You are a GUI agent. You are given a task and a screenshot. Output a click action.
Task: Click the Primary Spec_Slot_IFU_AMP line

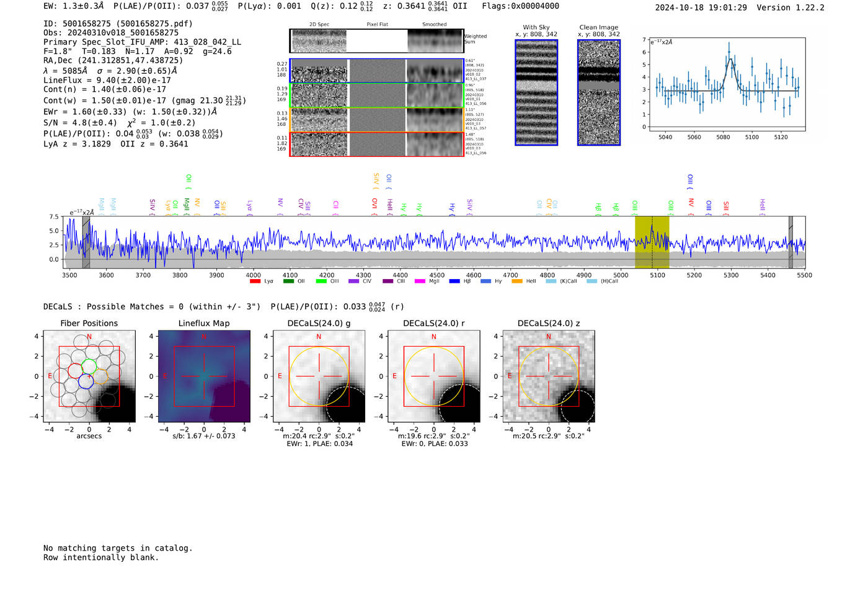click(142, 42)
